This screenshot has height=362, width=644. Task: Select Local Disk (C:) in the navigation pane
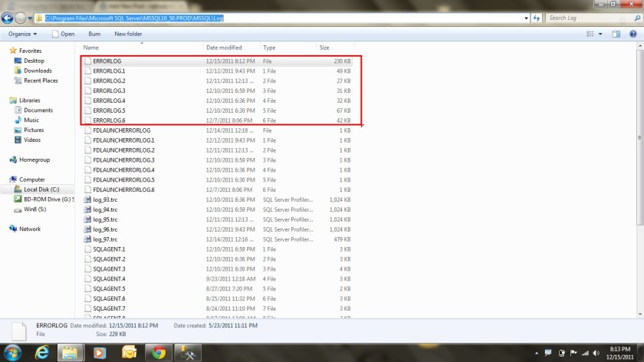pyautogui.click(x=41, y=189)
